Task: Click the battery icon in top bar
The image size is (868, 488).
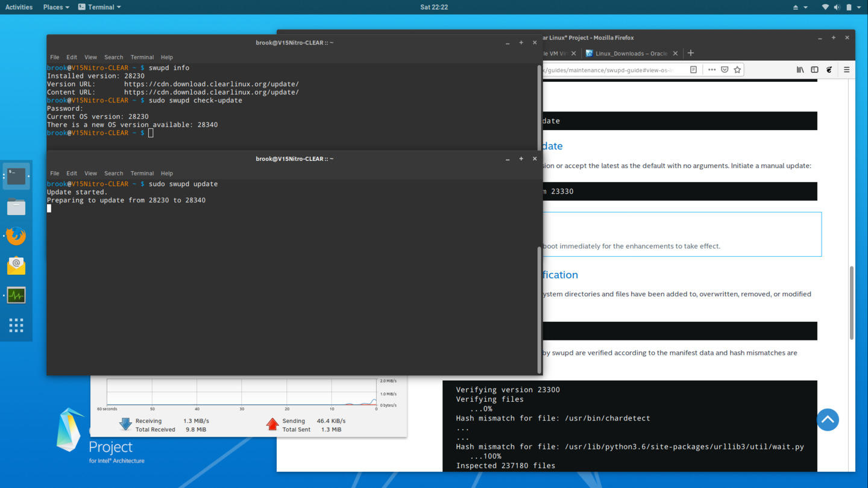Action: pos(849,7)
